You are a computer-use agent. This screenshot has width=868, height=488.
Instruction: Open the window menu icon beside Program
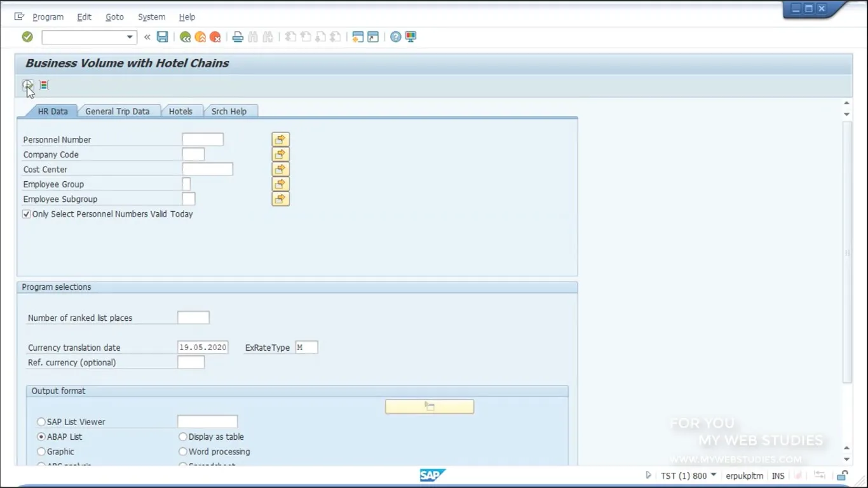click(x=19, y=17)
